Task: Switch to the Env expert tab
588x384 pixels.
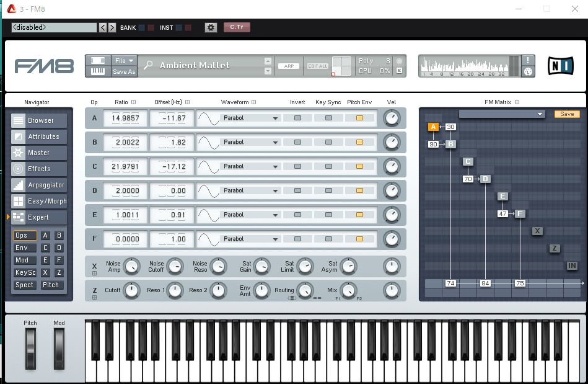Action: [x=25, y=248]
